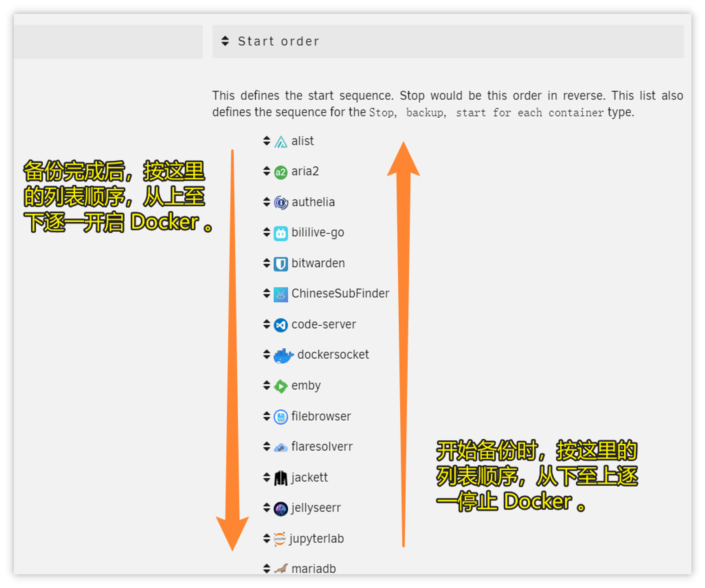
Task: Collapse the Start order section arrow
Action: (x=225, y=41)
